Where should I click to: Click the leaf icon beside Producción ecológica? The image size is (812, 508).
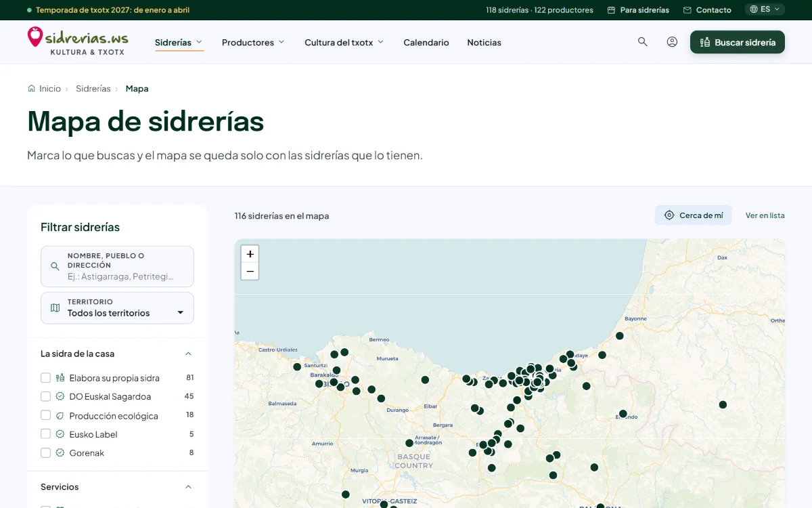coord(60,415)
